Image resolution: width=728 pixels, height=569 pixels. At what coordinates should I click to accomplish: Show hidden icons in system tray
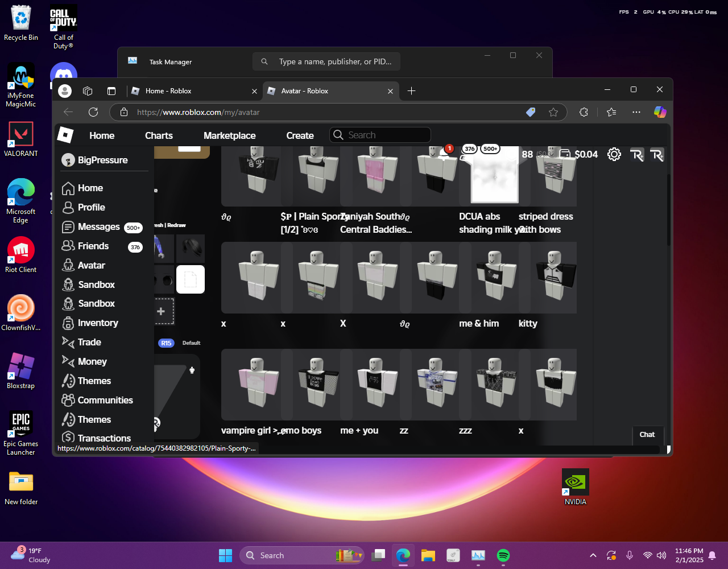(593, 555)
